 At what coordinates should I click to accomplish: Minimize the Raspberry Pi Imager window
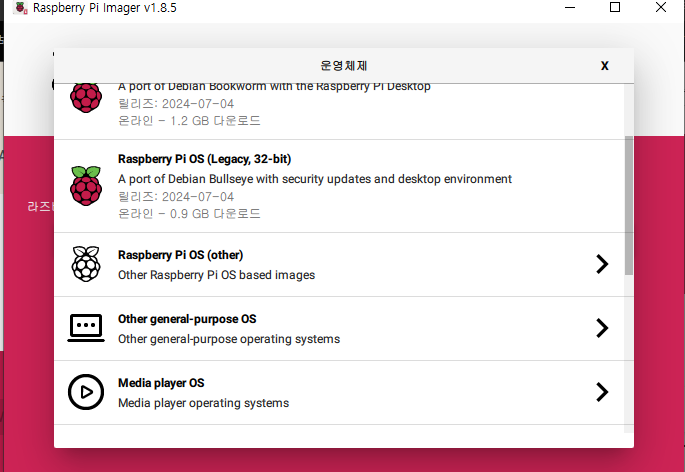570,7
